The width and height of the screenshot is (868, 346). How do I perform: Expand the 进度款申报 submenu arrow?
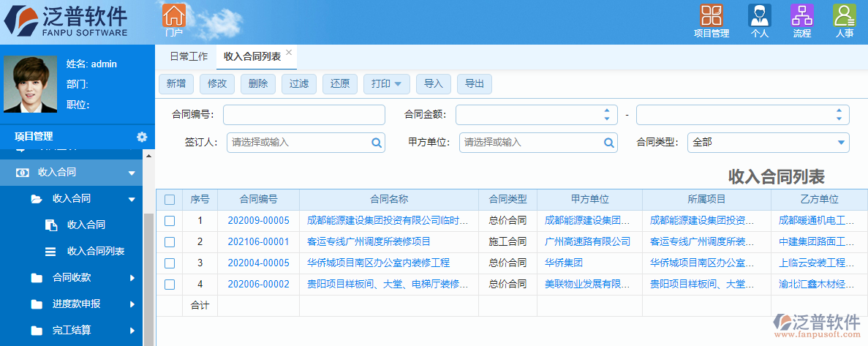(x=132, y=304)
